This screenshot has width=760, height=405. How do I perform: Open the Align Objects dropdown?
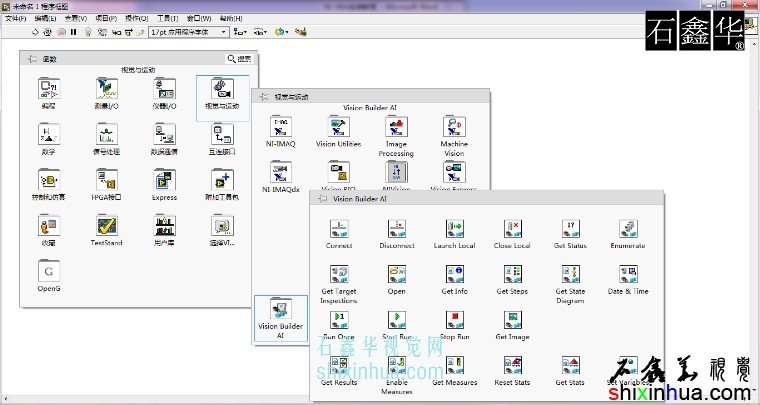(x=240, y=32)
